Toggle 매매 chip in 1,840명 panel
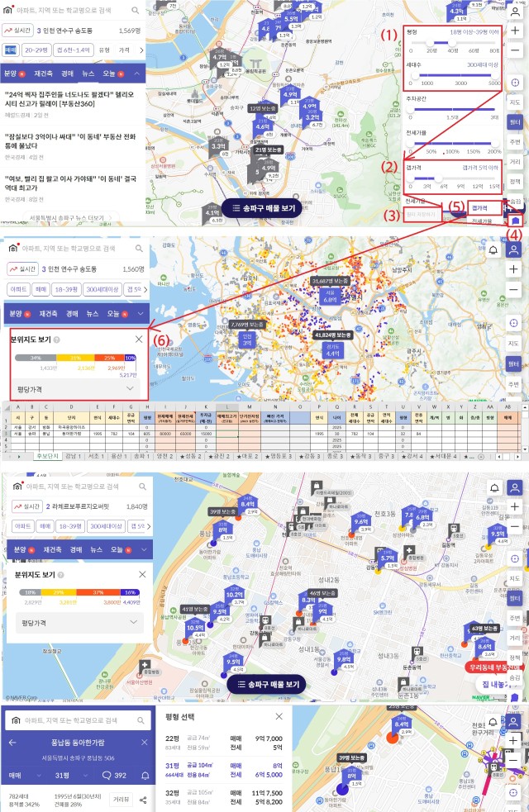Image resolution: width=529 pixels, height=812 pixels. (x=45, y=526)
